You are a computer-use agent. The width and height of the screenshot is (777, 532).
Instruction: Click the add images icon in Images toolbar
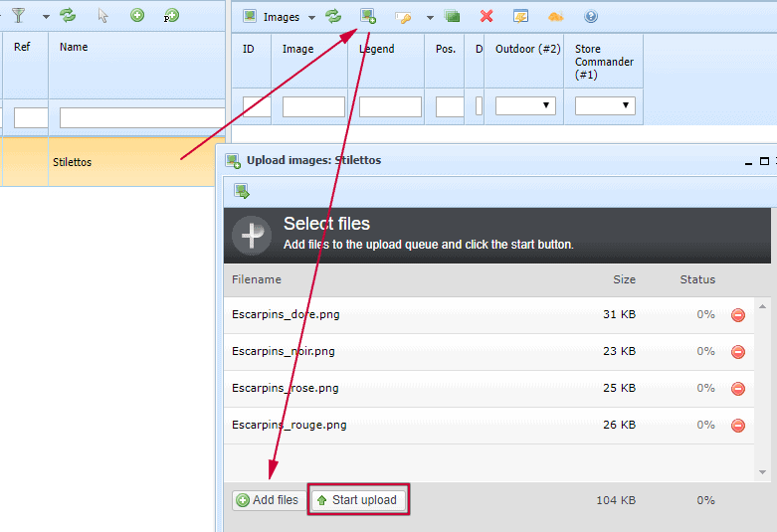point(368,17)
